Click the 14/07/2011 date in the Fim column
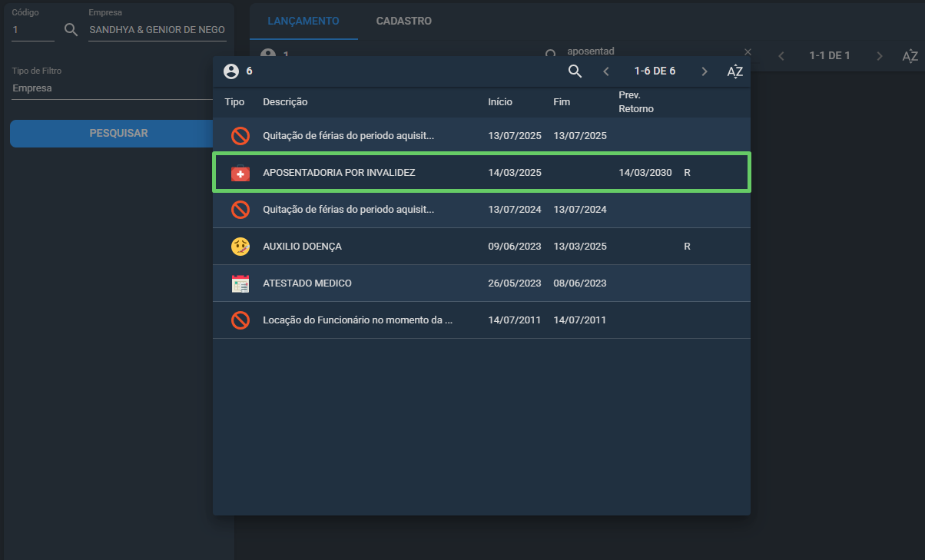Screen dimensions: 925x560 pyautogui.click(x=580, y=320)
